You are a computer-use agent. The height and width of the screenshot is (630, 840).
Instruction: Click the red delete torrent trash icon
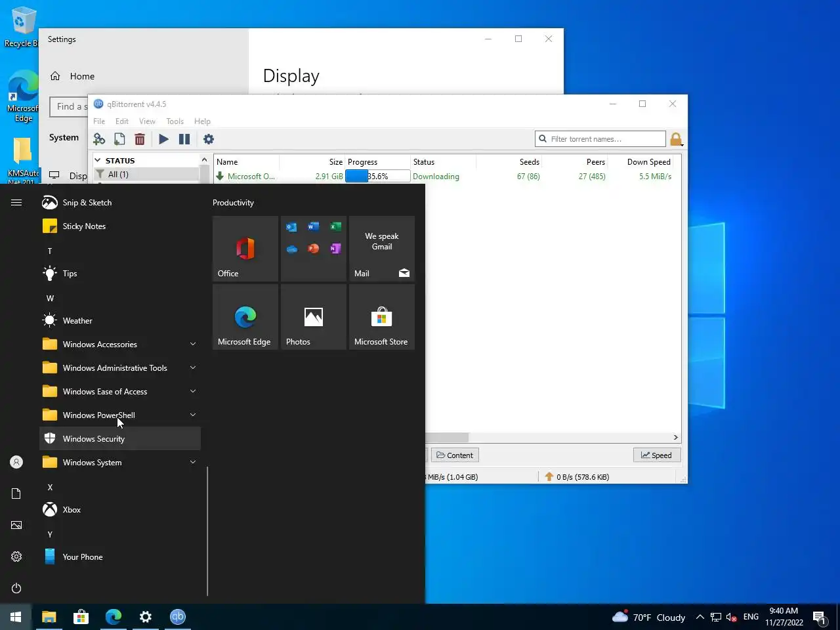click(x=140, y=139)
